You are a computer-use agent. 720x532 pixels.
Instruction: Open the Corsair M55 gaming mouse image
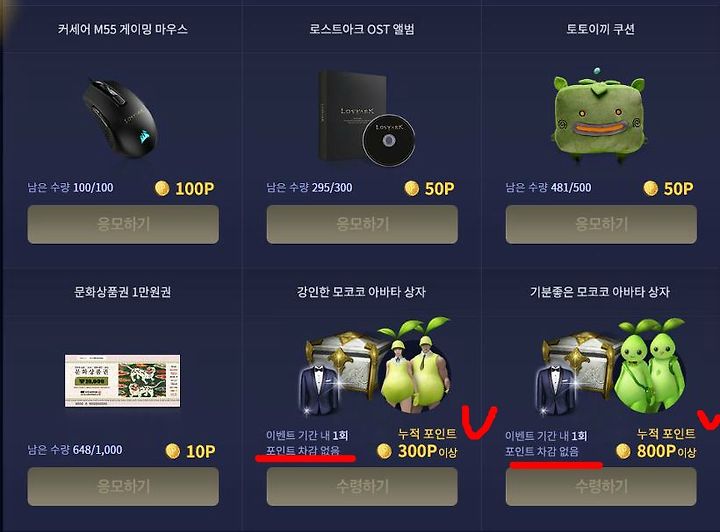[x=120, y=119]
